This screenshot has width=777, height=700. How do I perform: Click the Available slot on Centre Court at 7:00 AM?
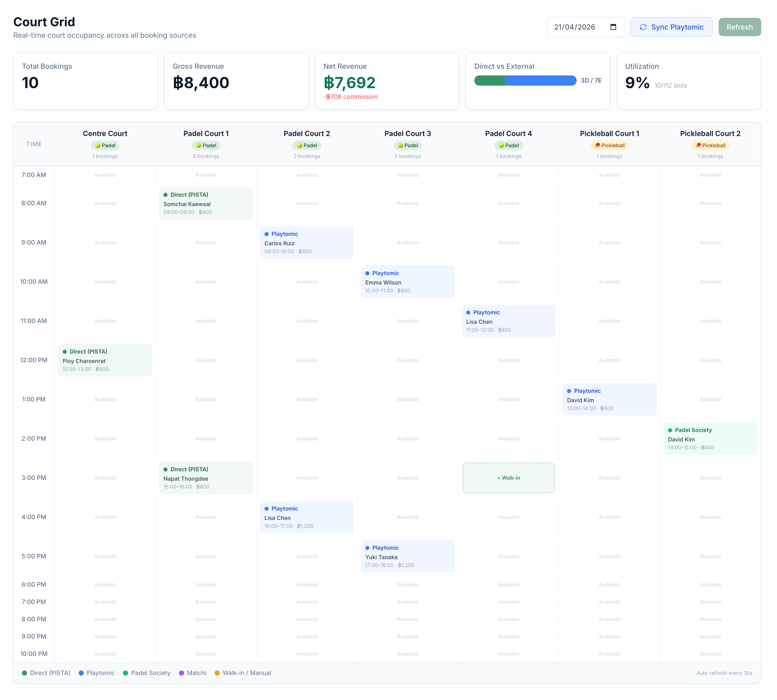(x=105, y=175)
